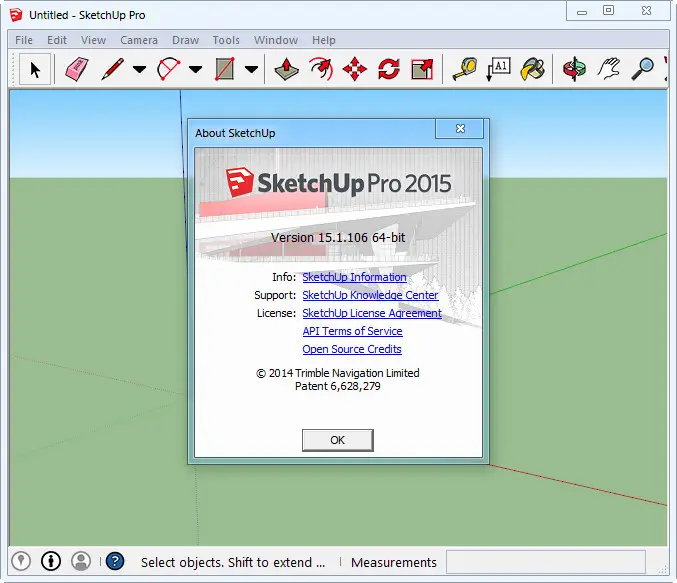Click the Trimble Navigation Limited copyright text
Viewport: 677px width, 583px height.
[338, 373]
